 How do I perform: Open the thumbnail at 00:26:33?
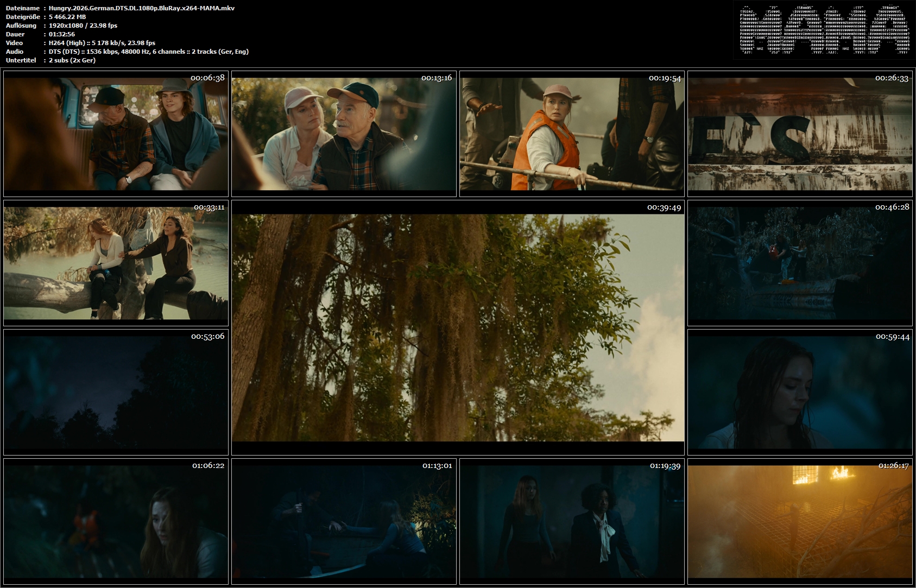pos(800,134)
